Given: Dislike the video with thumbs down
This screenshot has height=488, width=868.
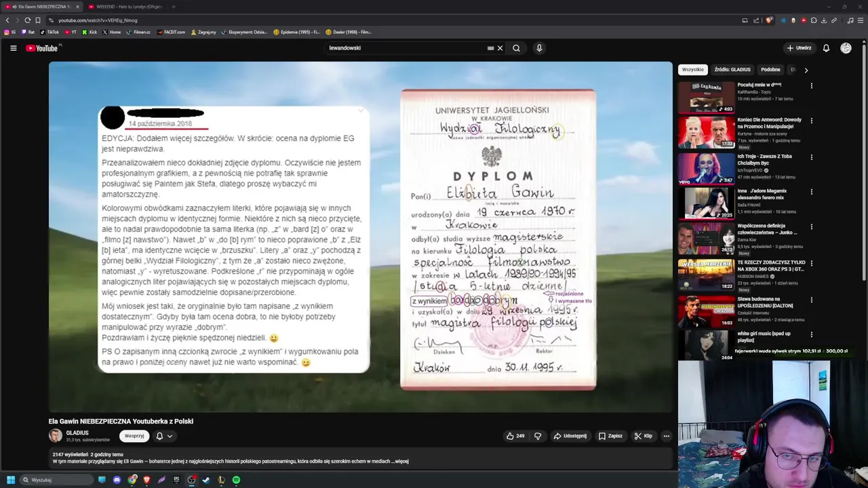Looking at the screenshot, I should tap(538, 436).
